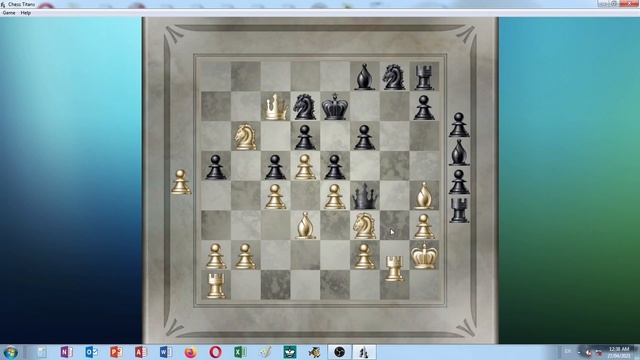
Task: Click the empty d4 square
Action: [305, 196]
